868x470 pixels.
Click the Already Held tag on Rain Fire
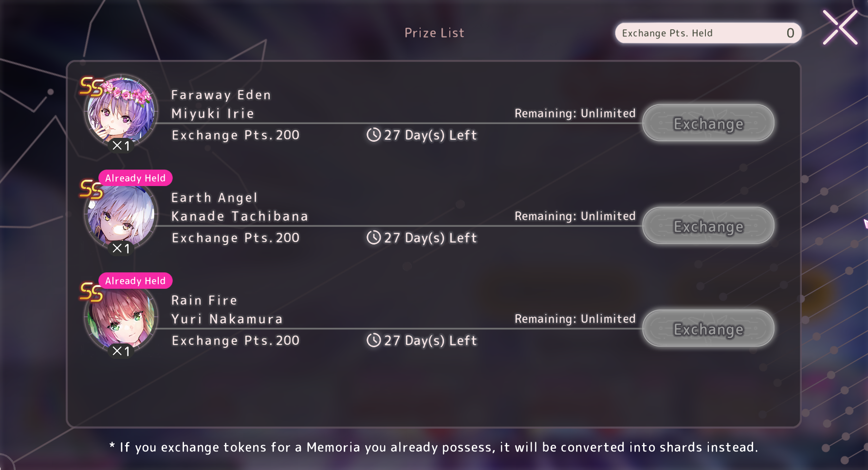[x=135, y=281]
